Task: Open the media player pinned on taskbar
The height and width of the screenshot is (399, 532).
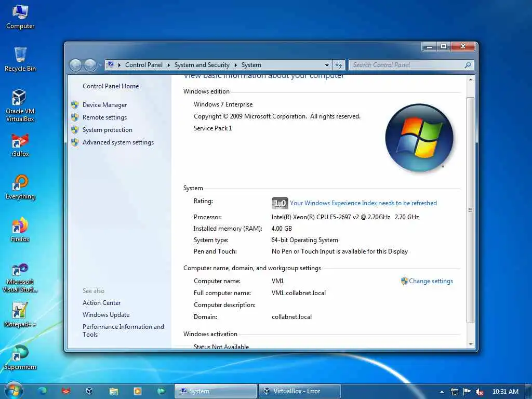Action: tap(137, 391)
